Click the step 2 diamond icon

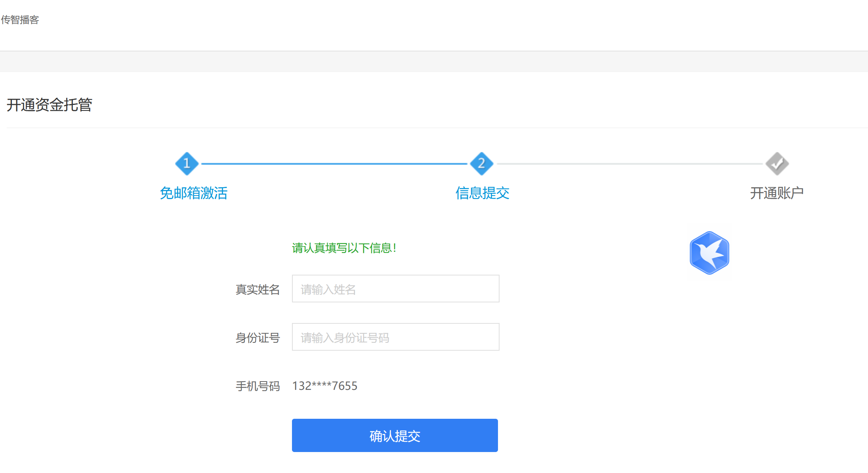pos(481,163)
